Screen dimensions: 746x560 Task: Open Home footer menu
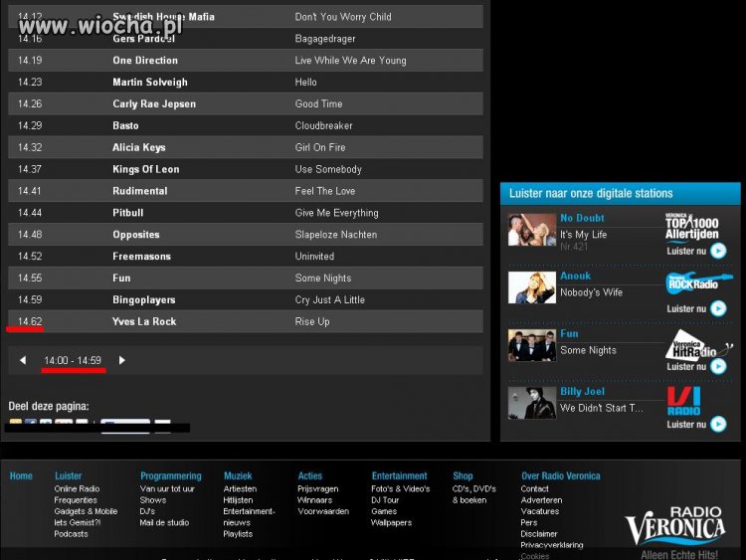(x=21, y=475)
